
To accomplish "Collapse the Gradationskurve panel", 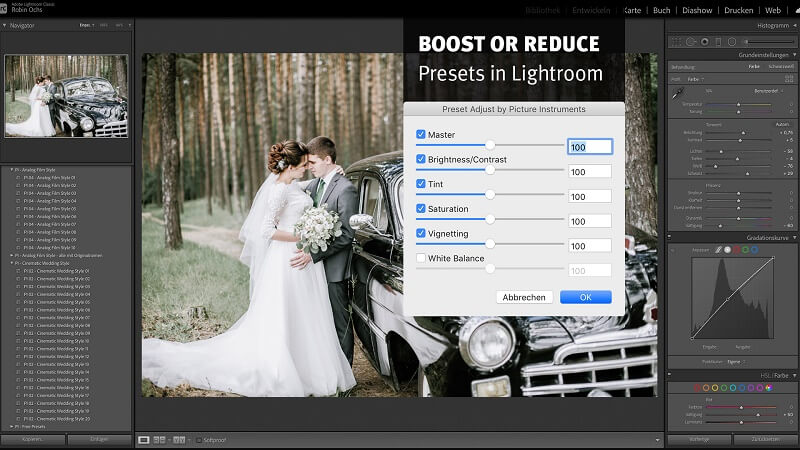I will (x=794, y=238).
